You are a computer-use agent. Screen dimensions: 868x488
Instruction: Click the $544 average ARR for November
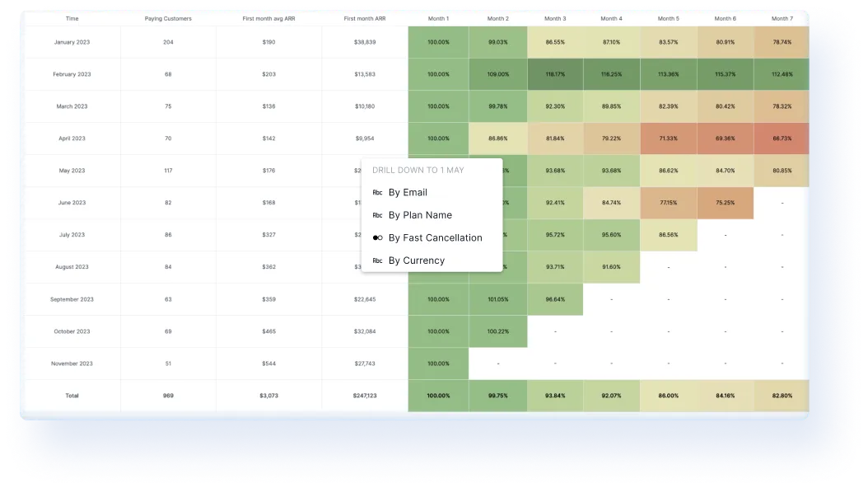268,364
